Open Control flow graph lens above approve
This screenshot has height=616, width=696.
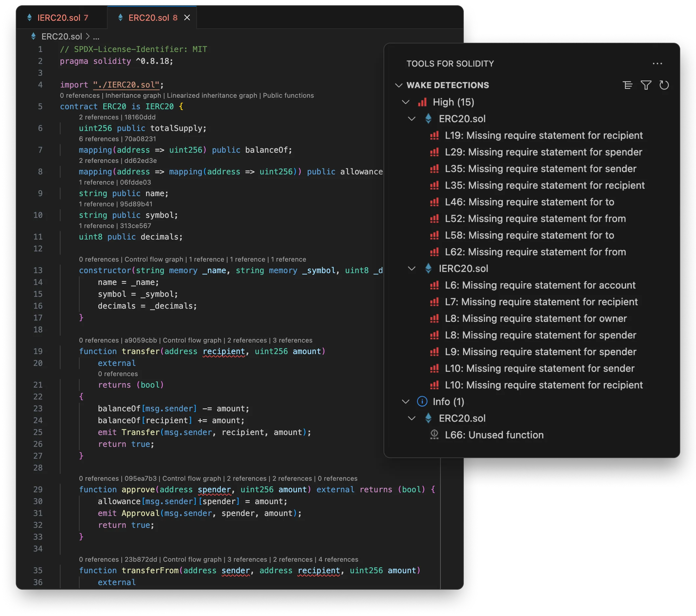tap(192, 478)
